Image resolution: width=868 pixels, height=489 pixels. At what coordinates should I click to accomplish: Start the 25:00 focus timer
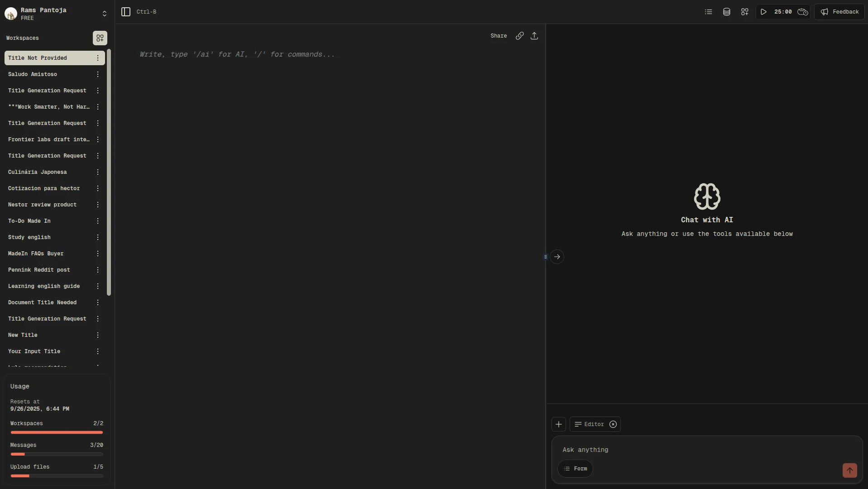click(x=763, y=12)
